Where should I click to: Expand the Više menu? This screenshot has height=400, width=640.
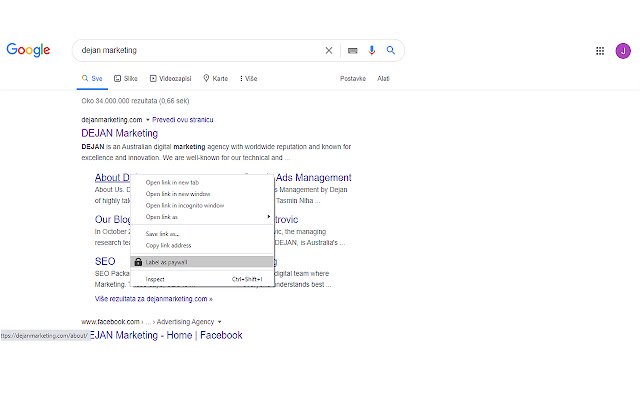click(248, 78)
